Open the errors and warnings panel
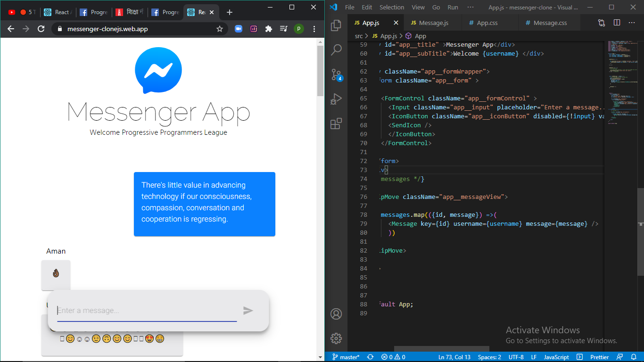Screen dimensions: 644x362 click(393, 357)
